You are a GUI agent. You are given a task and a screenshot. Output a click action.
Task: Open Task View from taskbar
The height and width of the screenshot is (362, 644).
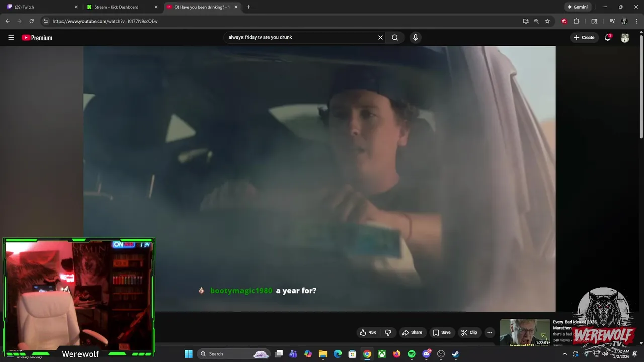pos(279,354)
